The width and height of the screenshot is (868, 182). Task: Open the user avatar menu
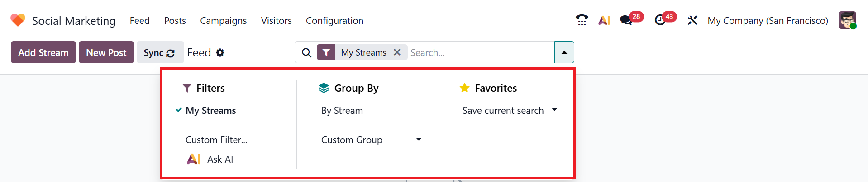point(847,20)
